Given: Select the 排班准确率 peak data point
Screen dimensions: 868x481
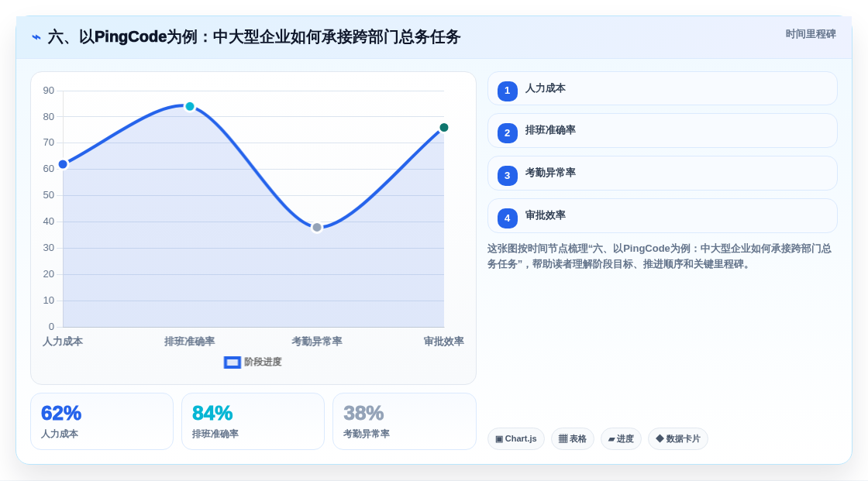Looking at the screenshot, I should [x=190, y=106].
